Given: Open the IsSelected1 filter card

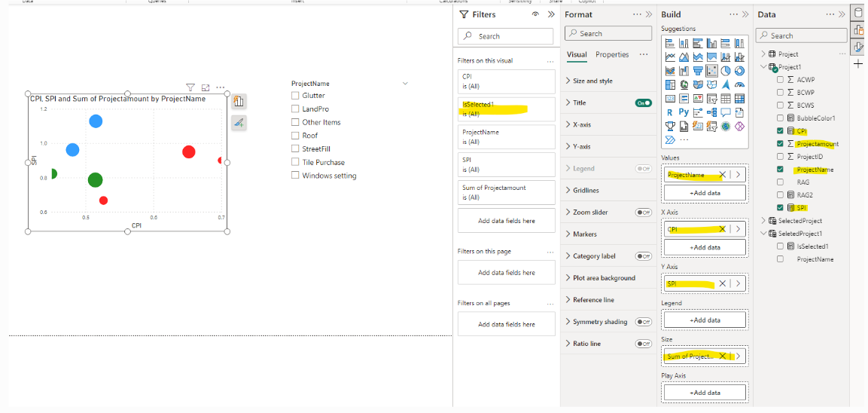Looking at the screenshot, I should tap(507, 109).
